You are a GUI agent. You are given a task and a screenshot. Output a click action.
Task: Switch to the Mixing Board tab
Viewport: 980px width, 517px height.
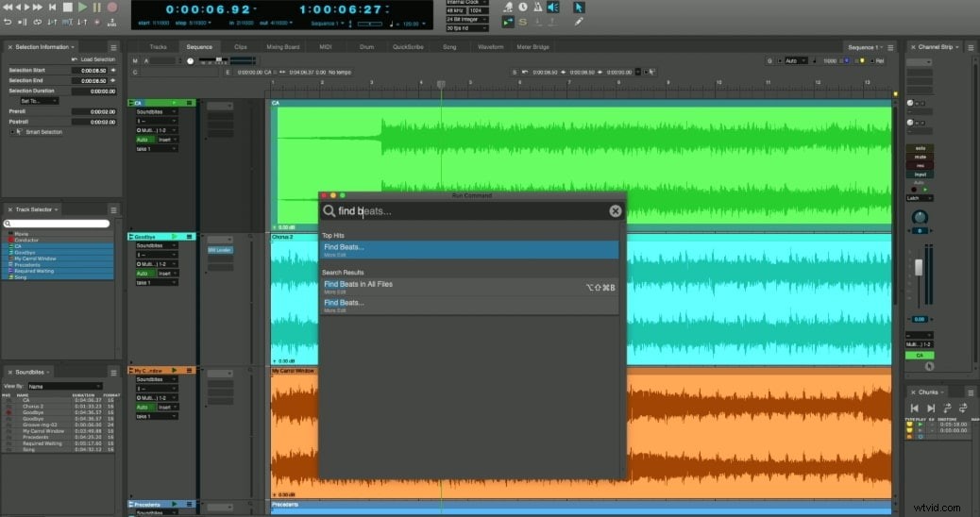pos(283,47)
